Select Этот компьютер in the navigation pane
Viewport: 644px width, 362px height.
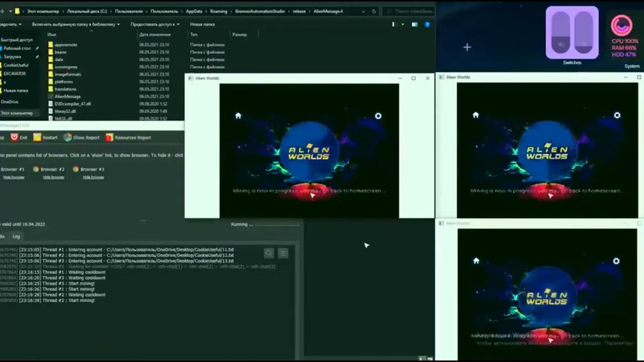point(17,113)
